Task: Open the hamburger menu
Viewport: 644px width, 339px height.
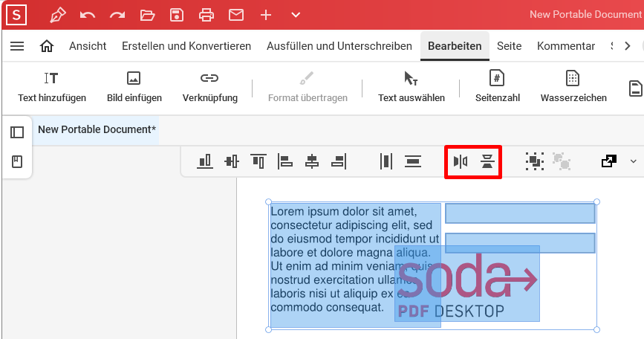Action: [17, 46]
